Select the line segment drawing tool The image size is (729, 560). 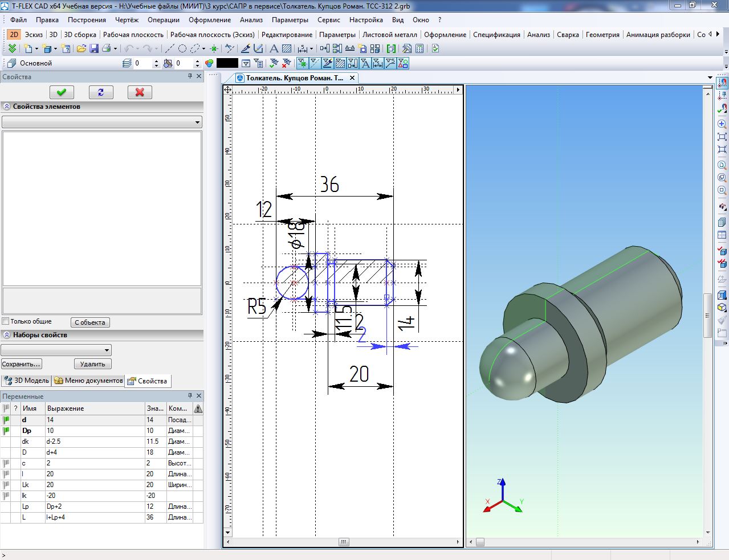[169, 49]
